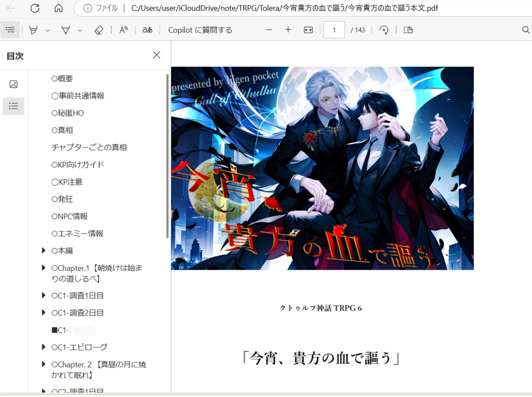The height and width of the screenshot is (397, 532).
Task: Click the file info icon in the address bar
Action: click(x=87, y=8)
